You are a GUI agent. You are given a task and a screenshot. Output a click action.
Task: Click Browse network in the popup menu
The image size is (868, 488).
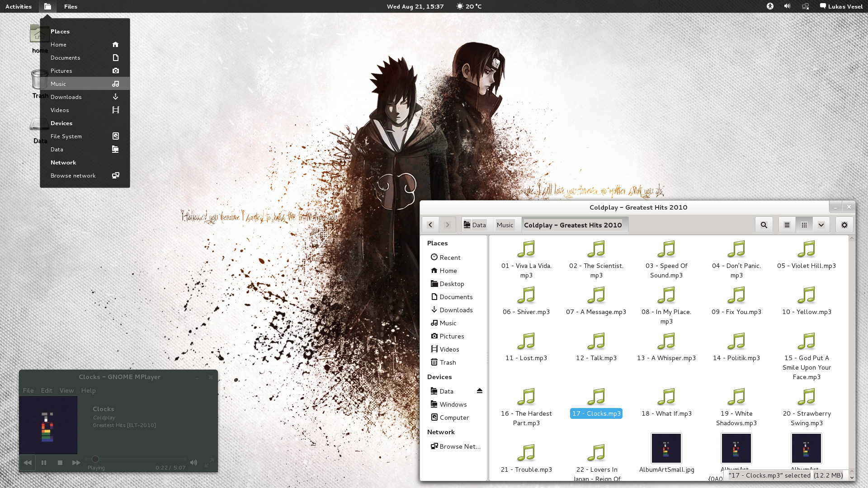point(85,175)
